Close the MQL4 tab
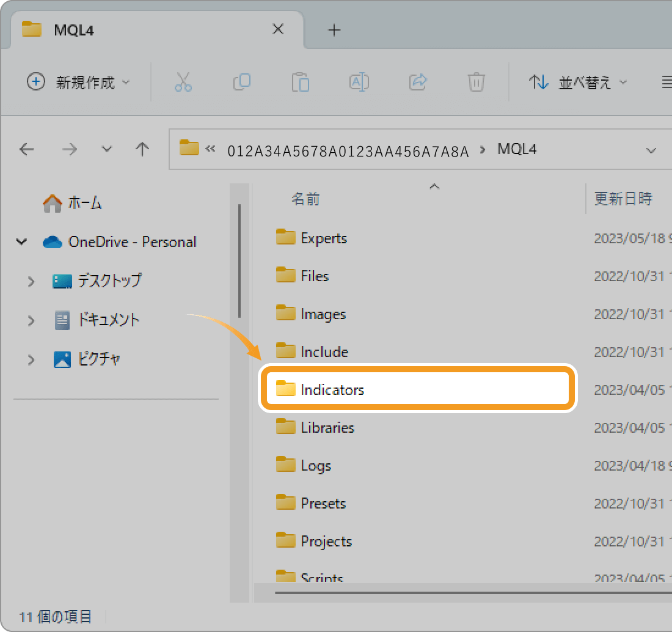672x632 pixels. pyautogui.click(x=278, y=29)
